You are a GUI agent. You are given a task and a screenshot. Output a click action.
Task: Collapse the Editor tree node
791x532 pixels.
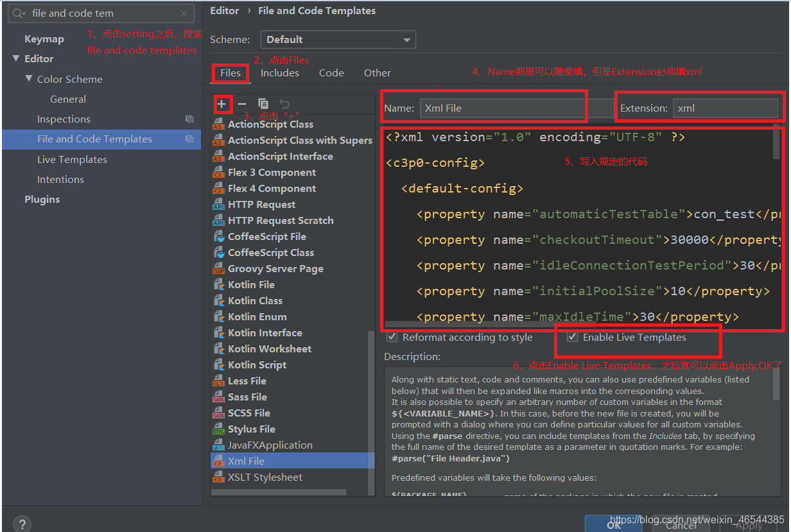[16, 58]
